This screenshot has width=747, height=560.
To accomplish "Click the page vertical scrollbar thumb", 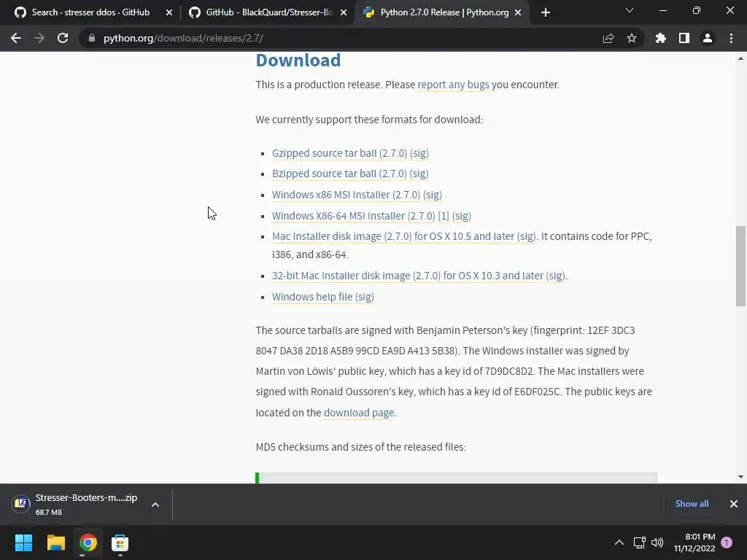I will click(x=740, y=265).
